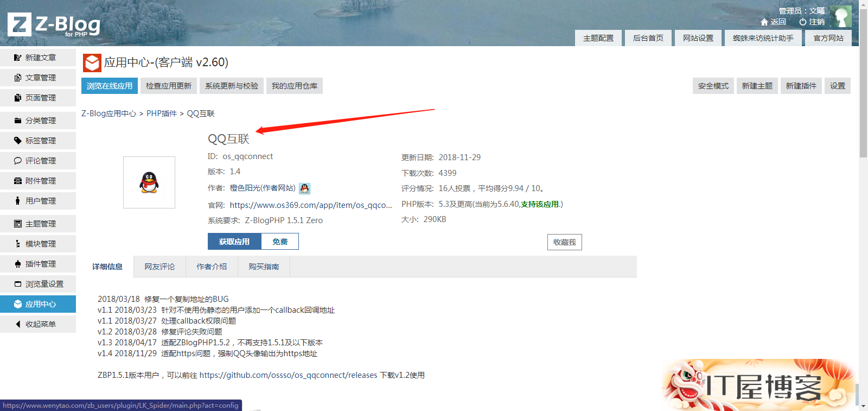The image size is (868, 411).
Task: Click the attachment management icon
Action: pos(18,181)
